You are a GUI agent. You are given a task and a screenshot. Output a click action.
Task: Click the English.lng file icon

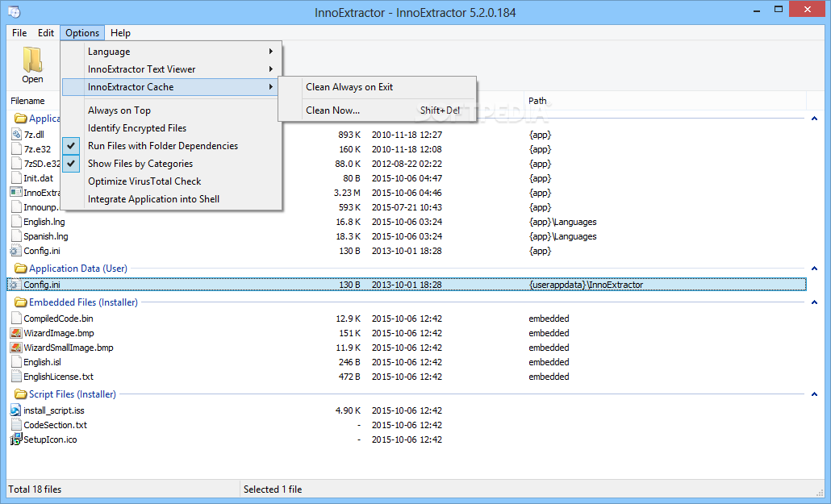coord(16,222)
